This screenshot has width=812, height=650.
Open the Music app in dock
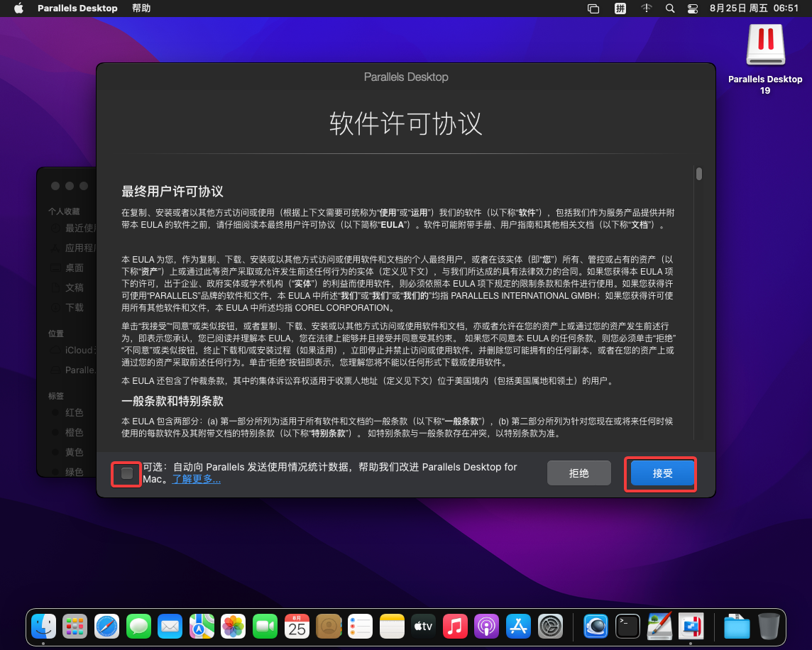coord(455,627)
